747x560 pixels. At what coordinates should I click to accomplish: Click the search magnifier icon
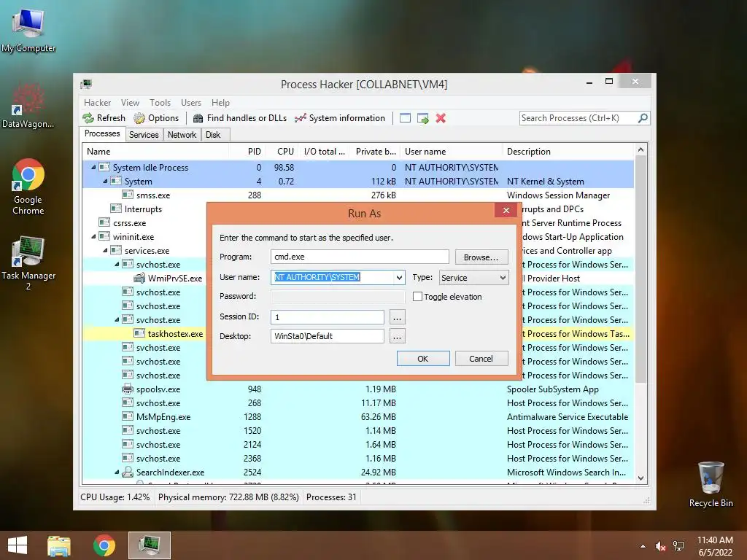pos(643,117)
